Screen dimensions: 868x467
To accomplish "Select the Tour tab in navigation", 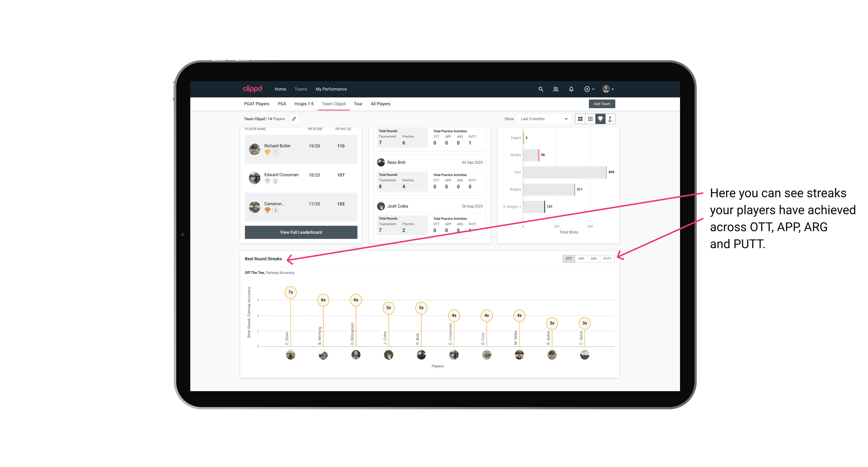I will pyautogui.click(x=358, y=104).
